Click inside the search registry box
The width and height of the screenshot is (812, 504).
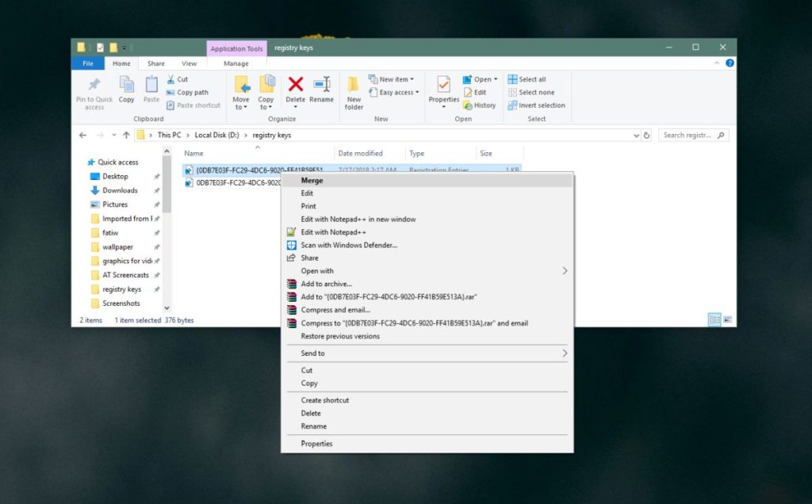tap(691, 135)
